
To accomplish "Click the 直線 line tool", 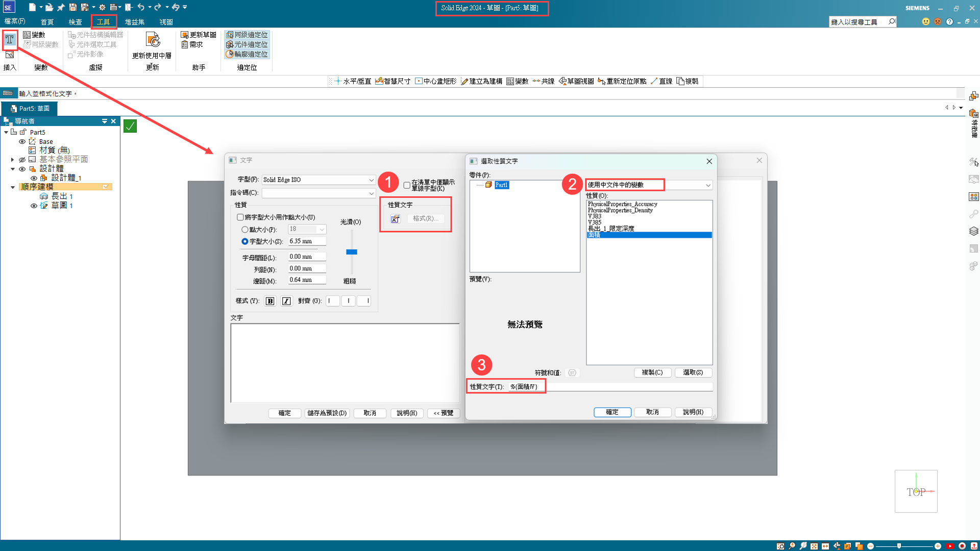I will coord(661,81).
